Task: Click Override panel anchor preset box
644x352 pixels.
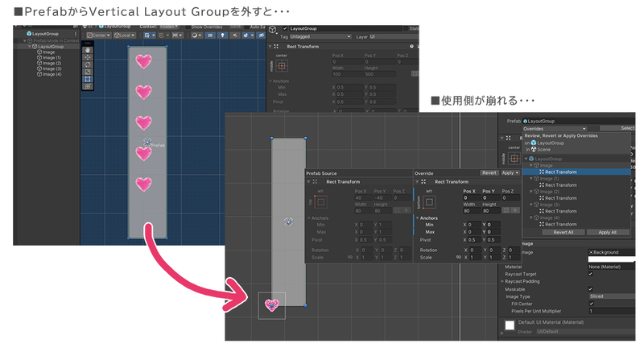Action: click(x=429, y=202)
